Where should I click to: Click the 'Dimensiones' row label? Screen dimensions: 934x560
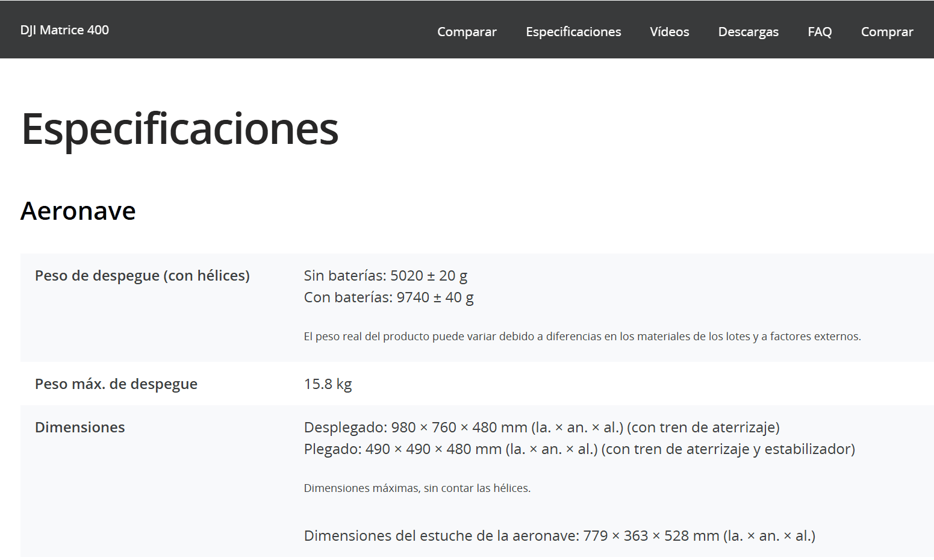pyautogui.click(x=80, y=428)
